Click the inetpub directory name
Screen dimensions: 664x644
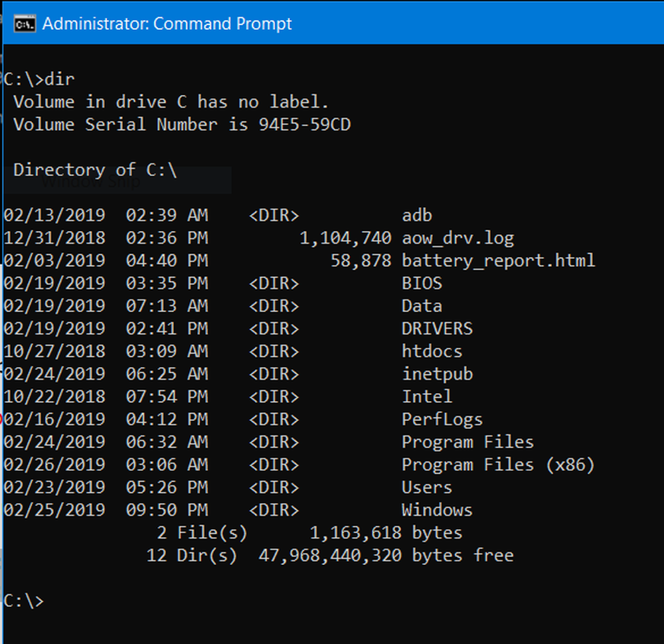click(437, 374)
